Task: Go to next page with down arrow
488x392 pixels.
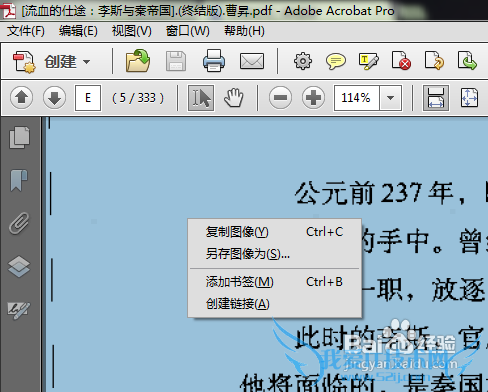Action: point(54,98)
